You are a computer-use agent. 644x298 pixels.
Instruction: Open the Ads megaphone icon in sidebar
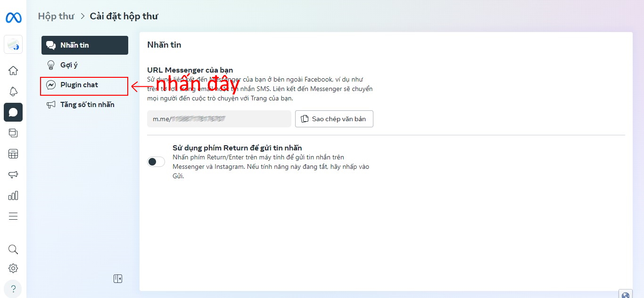point(13,174)
